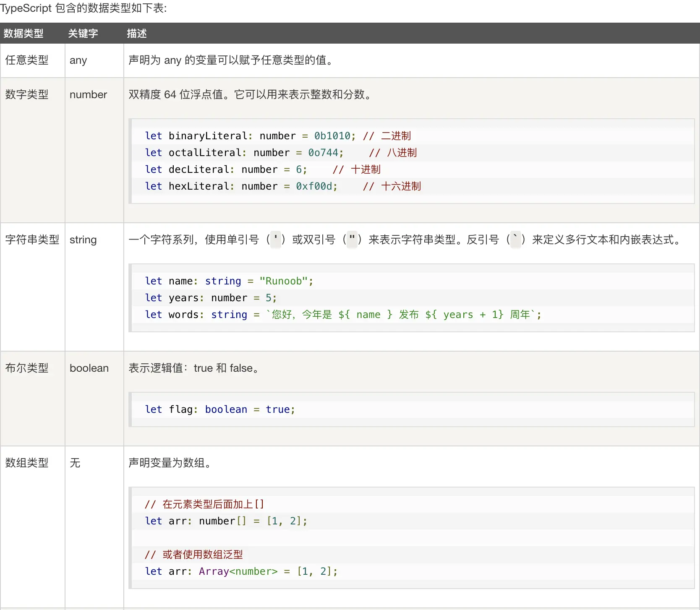Screen dimensions: 700x610
Task: Click the code line let arr: number[]
Action: pos(226,521)
